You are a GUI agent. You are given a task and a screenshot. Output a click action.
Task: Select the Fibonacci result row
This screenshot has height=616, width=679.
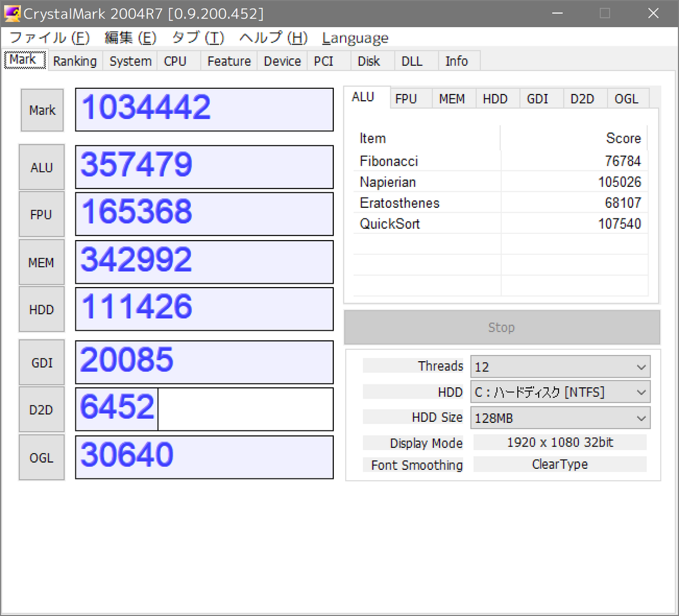click(500, 161)
